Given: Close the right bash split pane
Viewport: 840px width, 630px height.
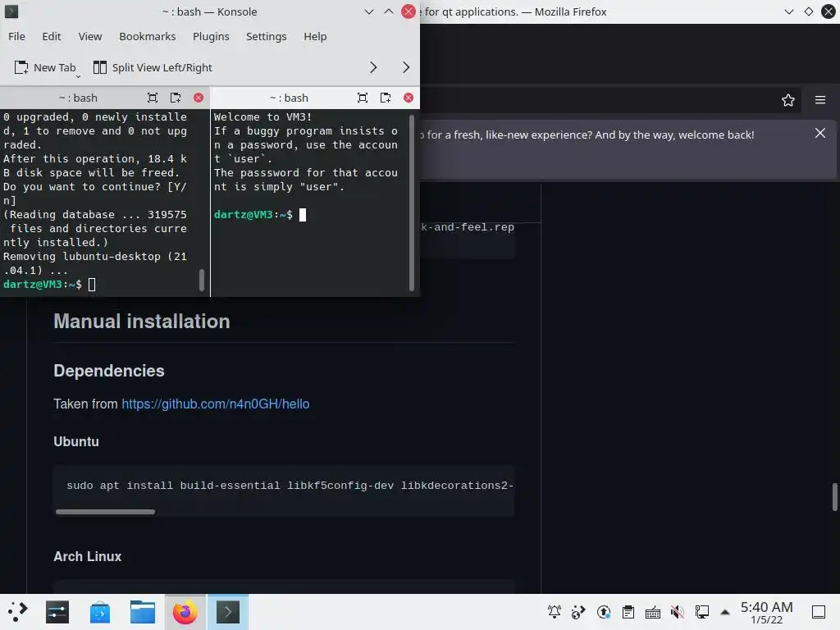Looking at the screenshot, I should [x=409, y=98].
